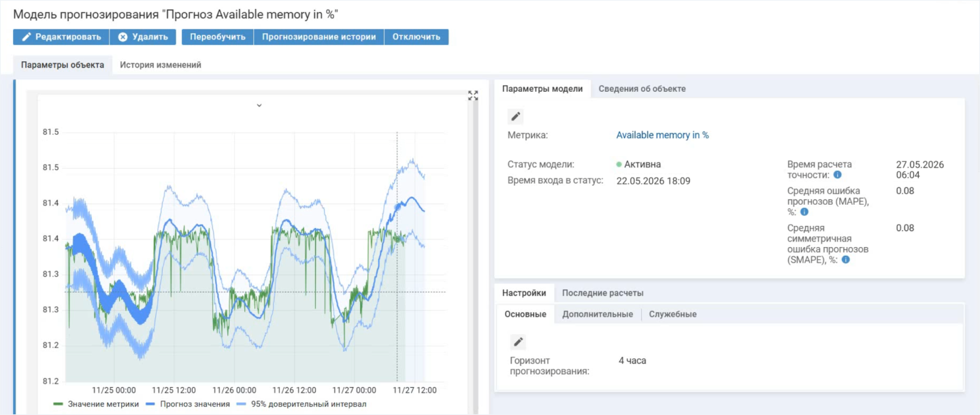Click the cross icon in Удалить button

pos(123,37)
